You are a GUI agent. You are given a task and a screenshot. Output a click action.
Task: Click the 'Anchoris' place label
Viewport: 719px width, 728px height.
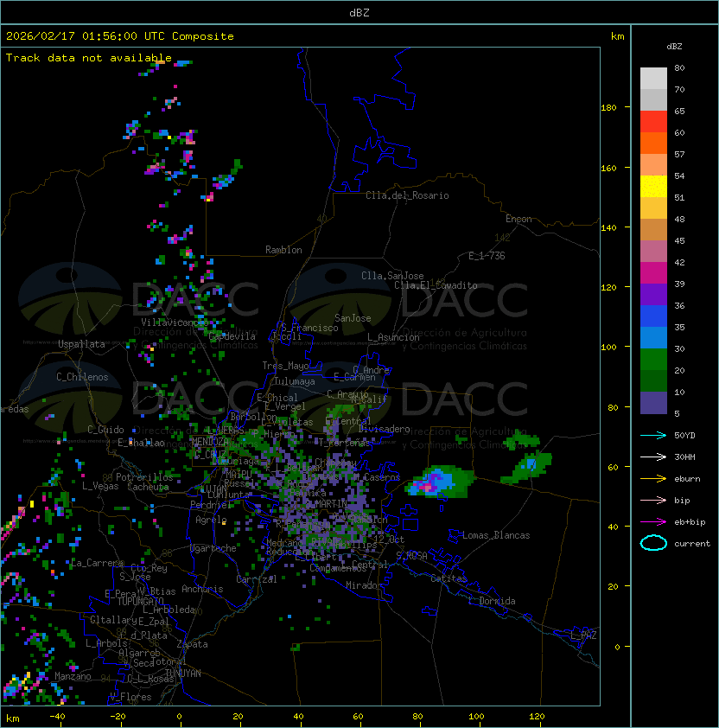(x=202, y=589)
